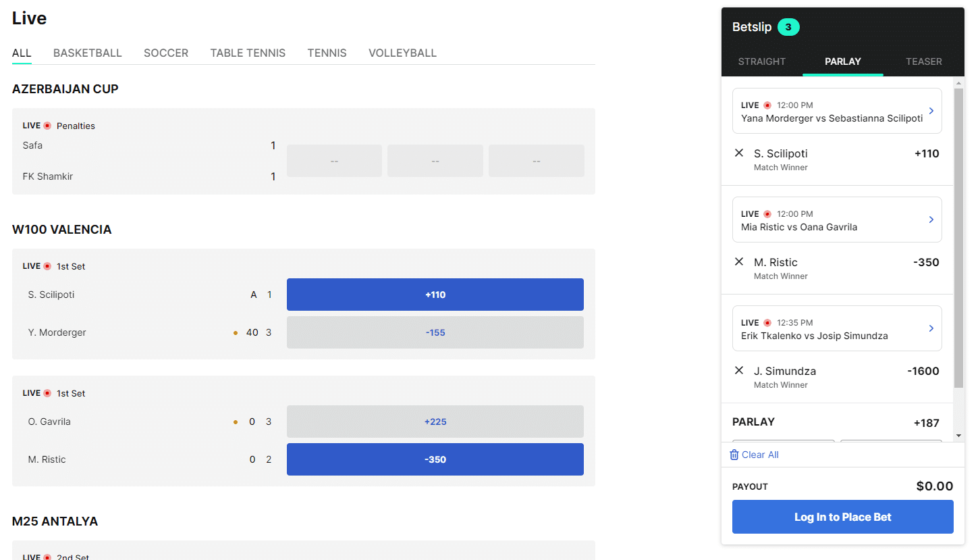
Task: Remove M. Ristic selection using the X icon
Action: point(739,262)
